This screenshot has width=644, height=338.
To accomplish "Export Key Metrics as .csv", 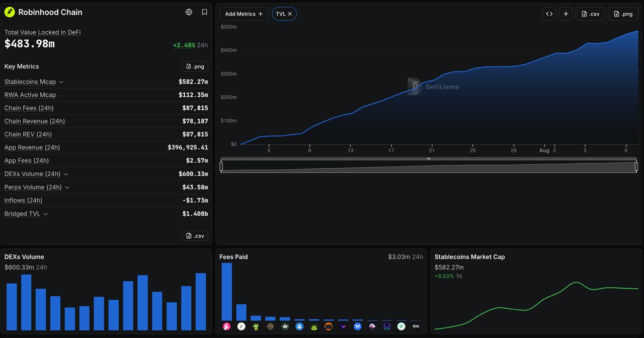I will (x=195, y=236).
